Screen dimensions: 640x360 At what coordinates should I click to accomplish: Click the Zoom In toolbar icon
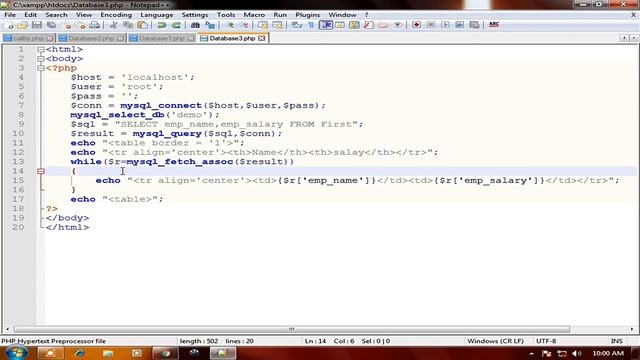(230, 25)
